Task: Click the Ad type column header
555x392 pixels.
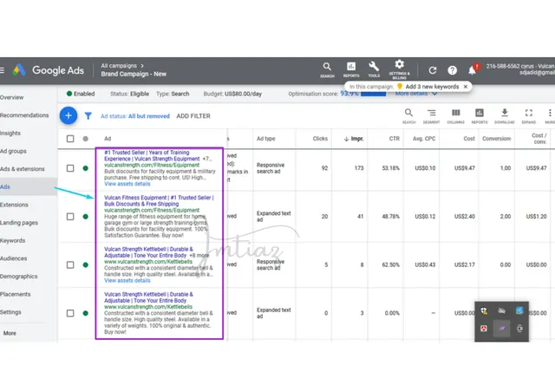Action: [x=266, y=139]
